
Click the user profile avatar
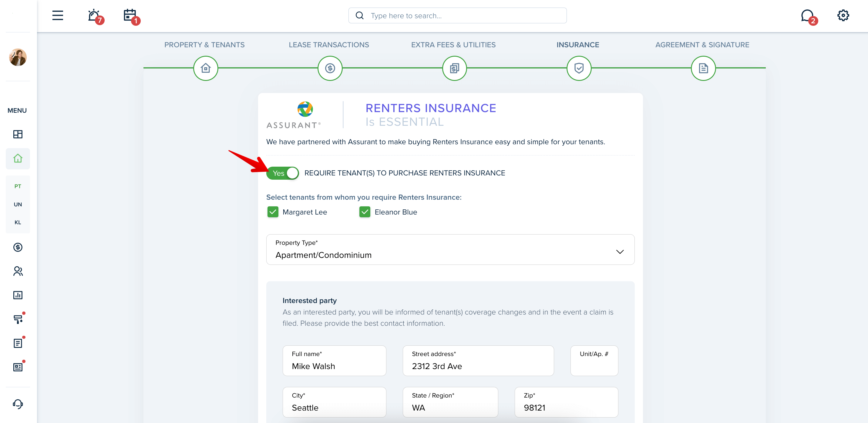(18, 57)
